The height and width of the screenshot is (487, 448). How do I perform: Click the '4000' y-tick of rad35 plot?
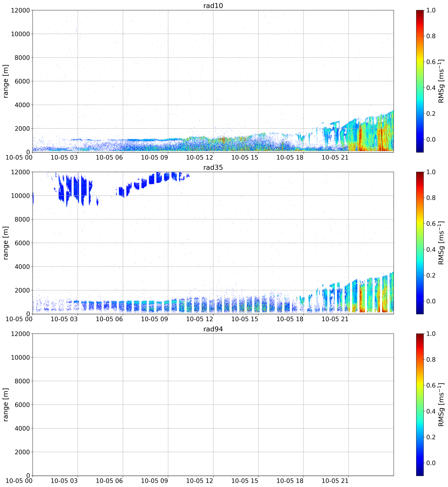point(22,267)
